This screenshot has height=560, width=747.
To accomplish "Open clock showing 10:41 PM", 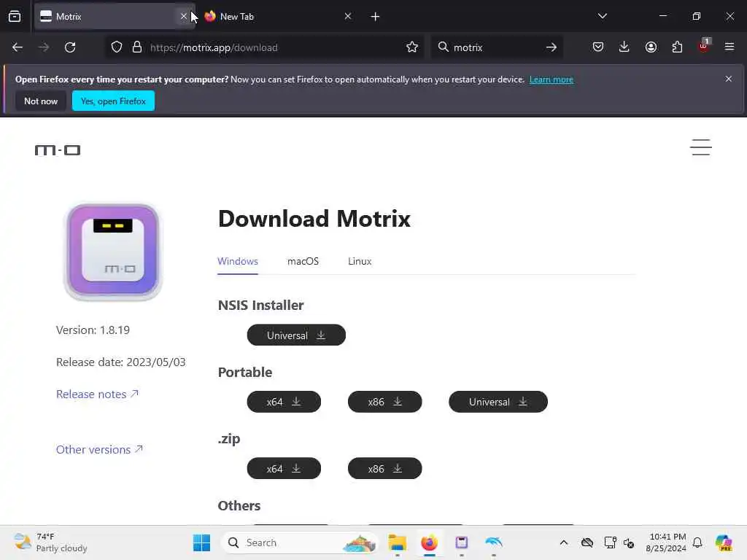I will [x=665, y=542].
